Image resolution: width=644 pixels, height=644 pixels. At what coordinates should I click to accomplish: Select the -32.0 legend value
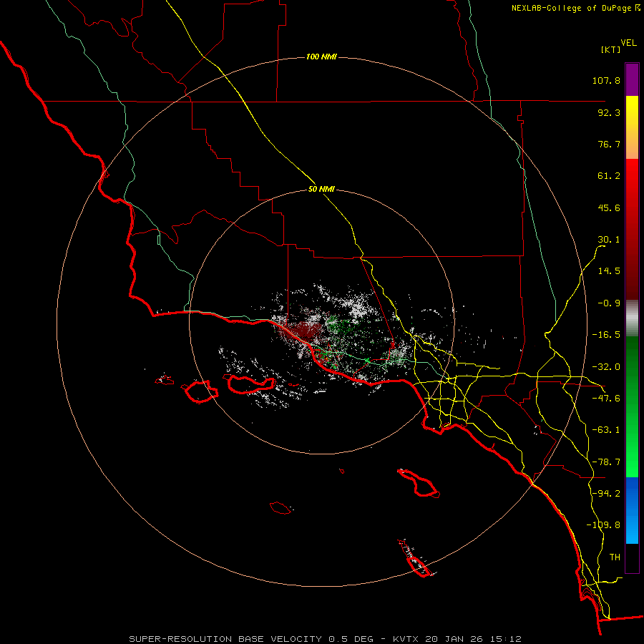pyautogui.click(x=606, y=367)
